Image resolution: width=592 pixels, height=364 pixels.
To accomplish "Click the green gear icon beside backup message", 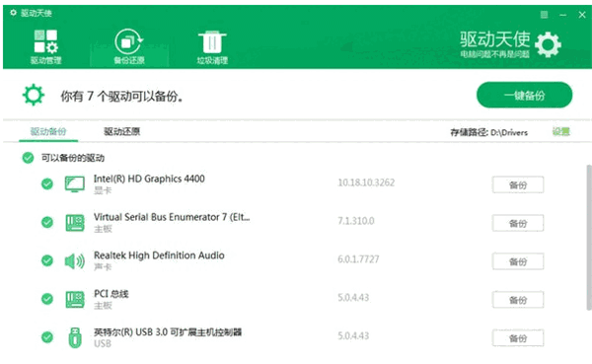I will pos(34,95).
